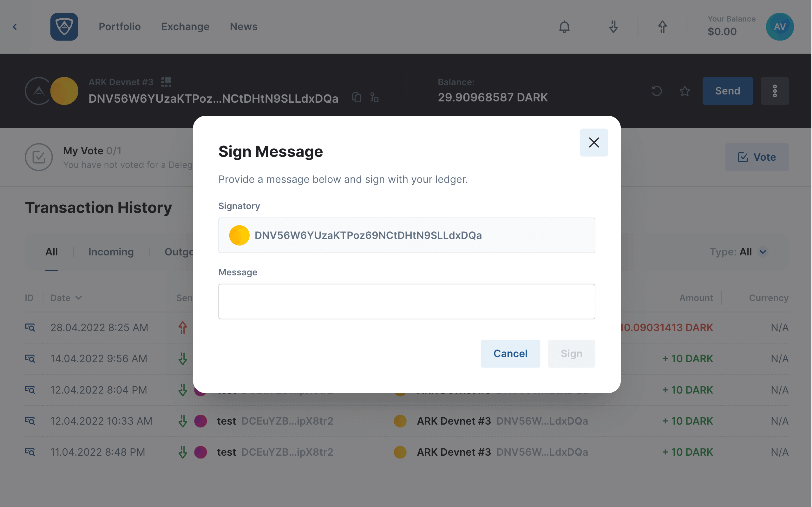Star this wallet as favorite
812x507 pixels.
click(x=684, y=91)
